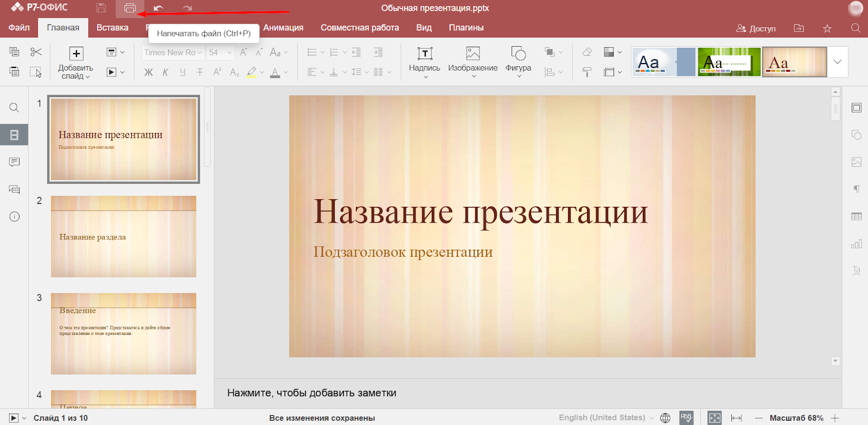Mark presentation as favorite with star

[x=827, y=28]
